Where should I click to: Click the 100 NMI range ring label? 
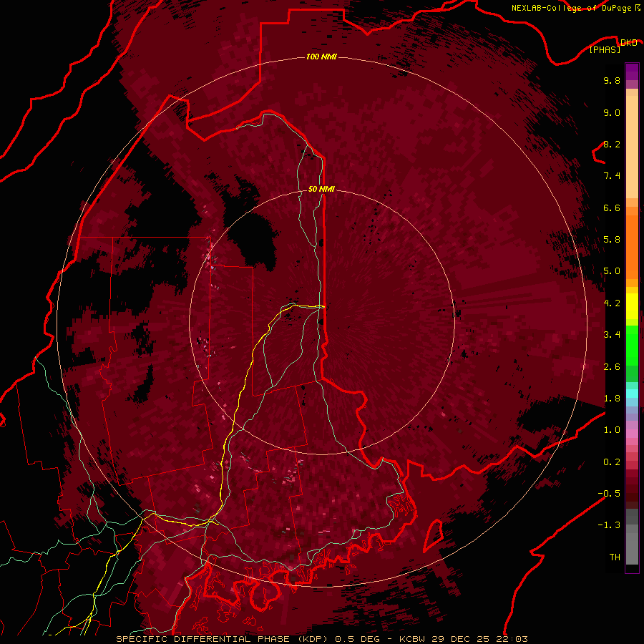[x=321, y=57]
